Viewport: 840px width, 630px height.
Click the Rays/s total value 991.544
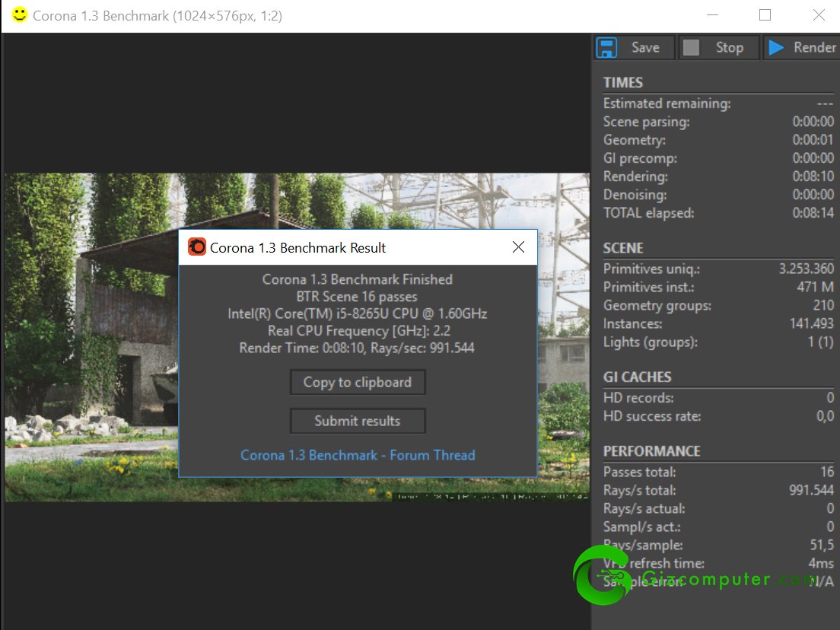point(811,490)
